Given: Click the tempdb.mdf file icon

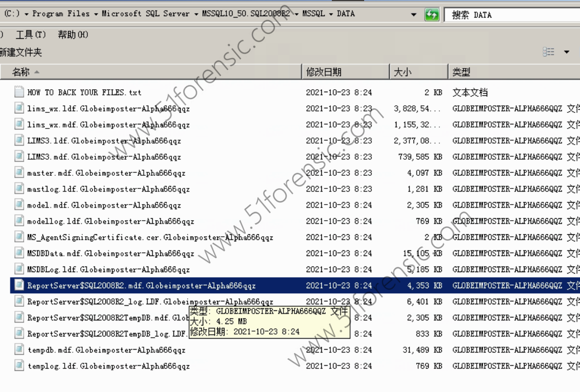Looking at the screenshot, I should pos(19,350).
